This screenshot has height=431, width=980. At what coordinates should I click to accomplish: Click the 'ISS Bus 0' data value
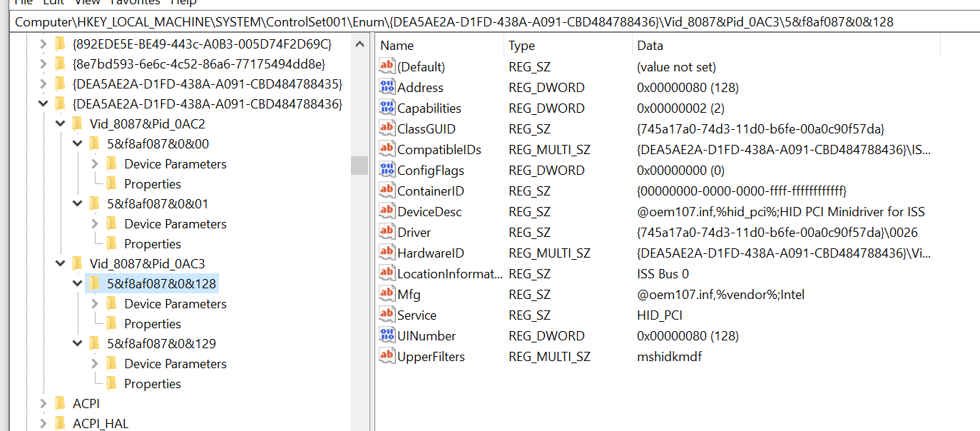tap(663, 273)
